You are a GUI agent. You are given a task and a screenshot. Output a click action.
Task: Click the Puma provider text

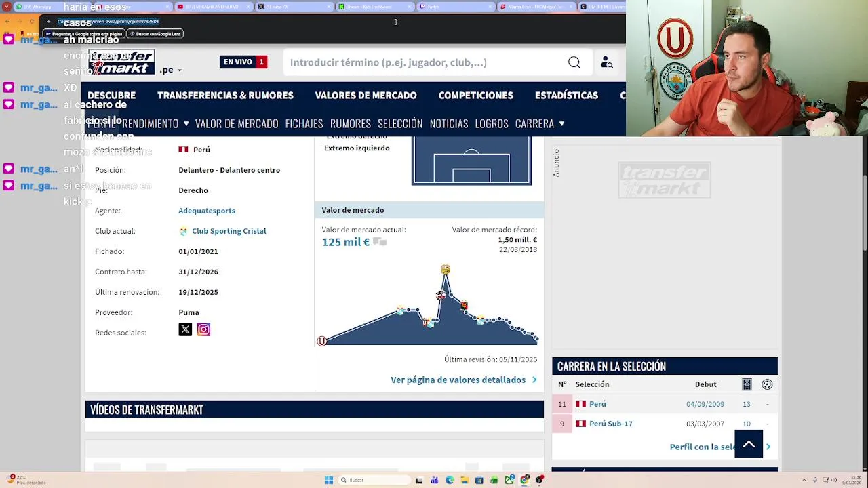point(189,312)
